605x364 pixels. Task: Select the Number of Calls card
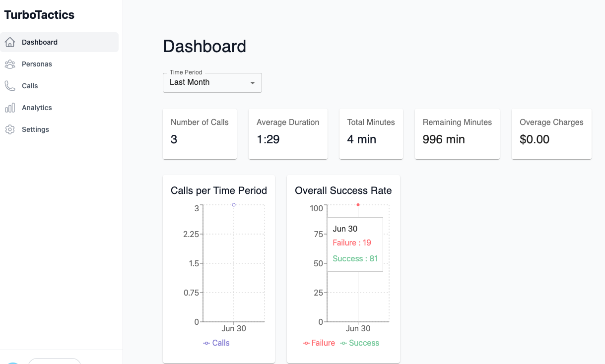point(200,134)
